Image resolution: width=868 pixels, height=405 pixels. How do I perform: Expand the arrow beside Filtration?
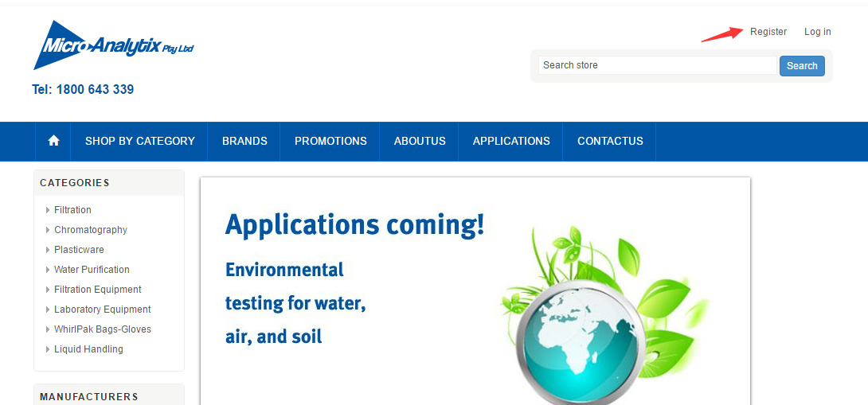pos(48,210)
